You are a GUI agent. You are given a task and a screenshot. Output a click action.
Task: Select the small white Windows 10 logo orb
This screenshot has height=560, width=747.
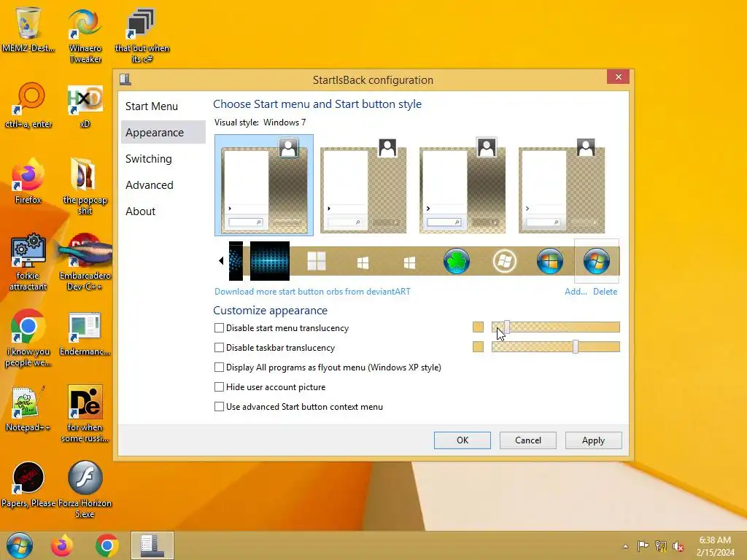(410, 262)
